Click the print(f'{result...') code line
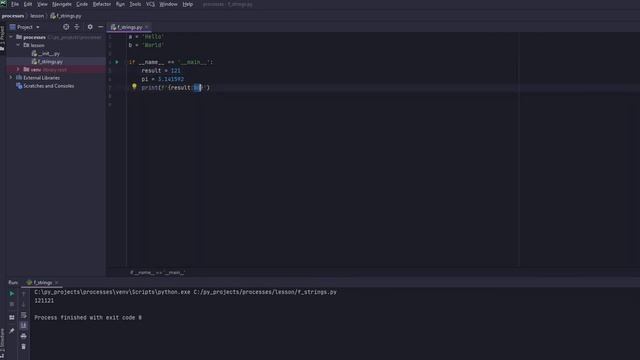The image size is (640, 360). click(x=176, y=88)
